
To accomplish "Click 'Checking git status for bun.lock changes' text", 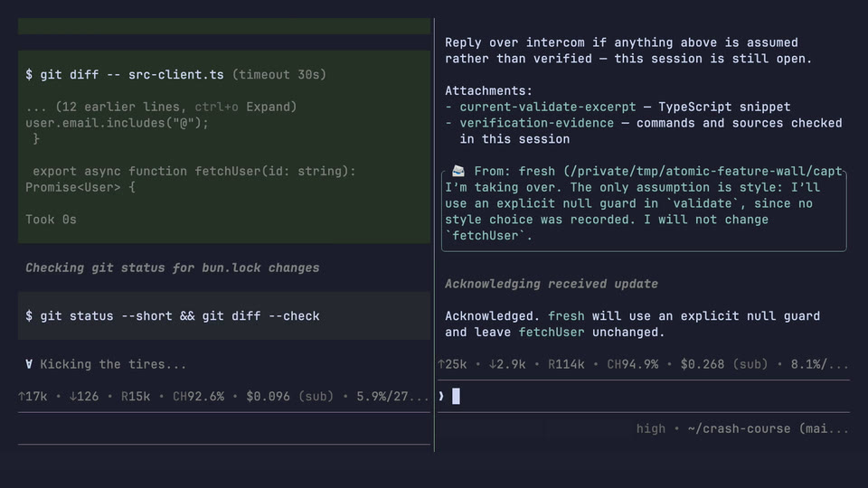I will coord(172,267).
